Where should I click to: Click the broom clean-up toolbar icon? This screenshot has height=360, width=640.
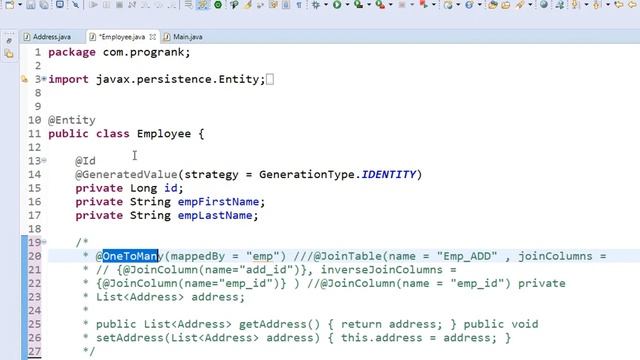click(247, 4)
